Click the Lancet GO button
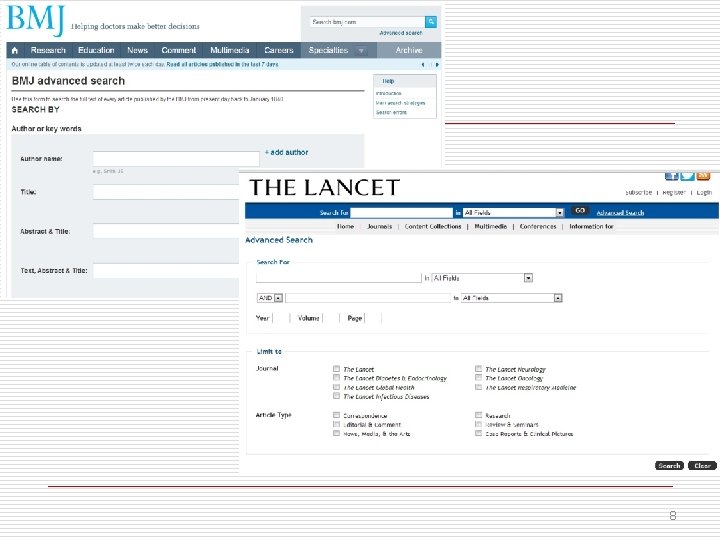This screenshot has height=540, width=720. coord(580,210)
